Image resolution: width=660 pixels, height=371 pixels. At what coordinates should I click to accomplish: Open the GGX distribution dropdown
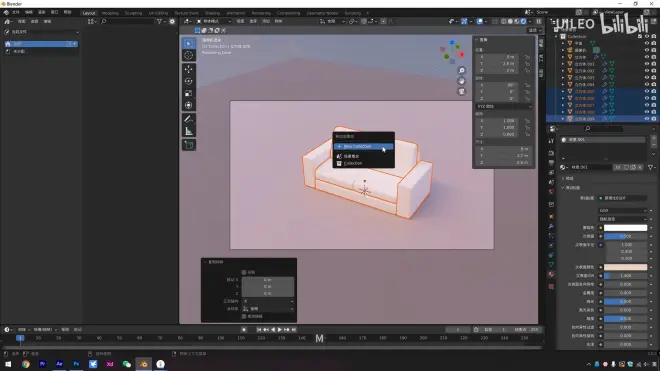point(623,211)
